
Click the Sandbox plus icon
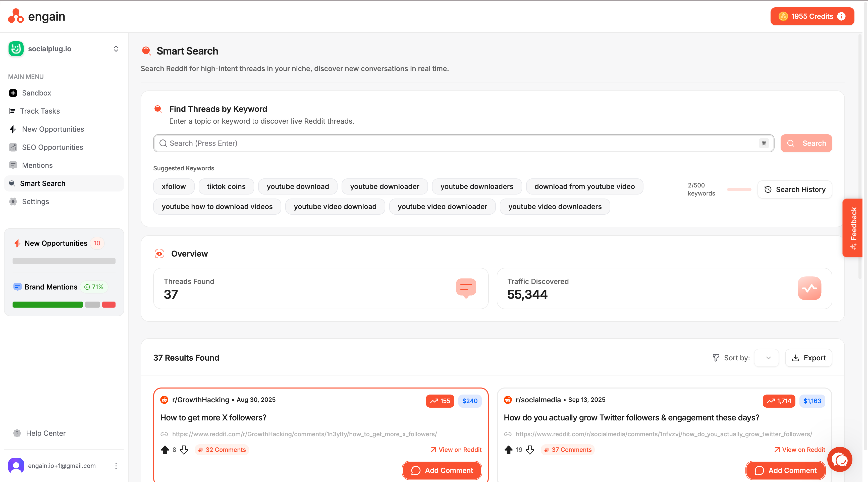tap(13, 93)
